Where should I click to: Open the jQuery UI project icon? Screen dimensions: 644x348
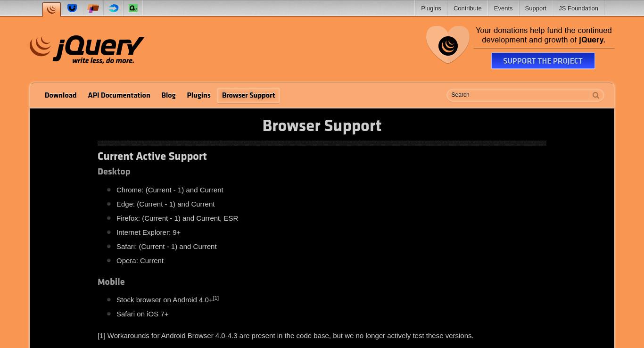click(x=72, y=8)
